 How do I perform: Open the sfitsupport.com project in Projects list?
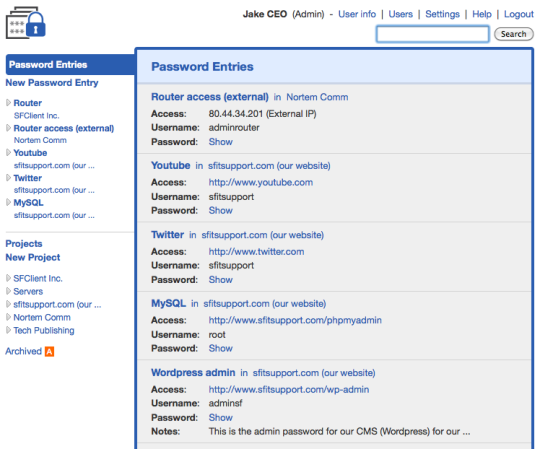pos(57,304)
